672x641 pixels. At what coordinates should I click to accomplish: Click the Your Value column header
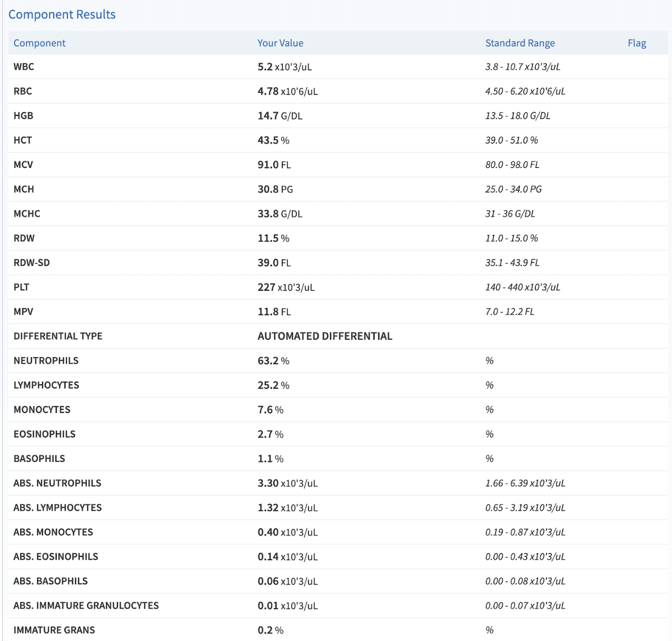pos(280,43)
